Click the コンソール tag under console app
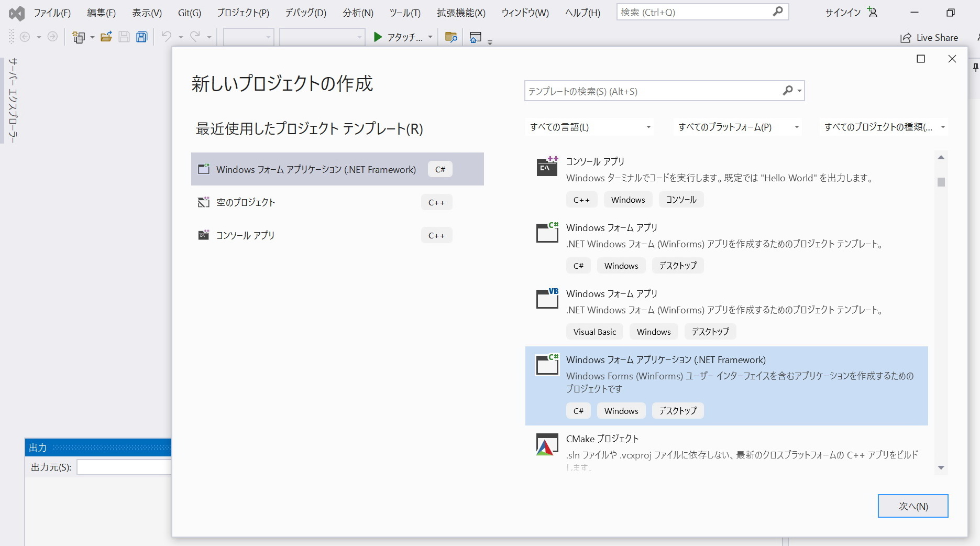 point(681,200)
